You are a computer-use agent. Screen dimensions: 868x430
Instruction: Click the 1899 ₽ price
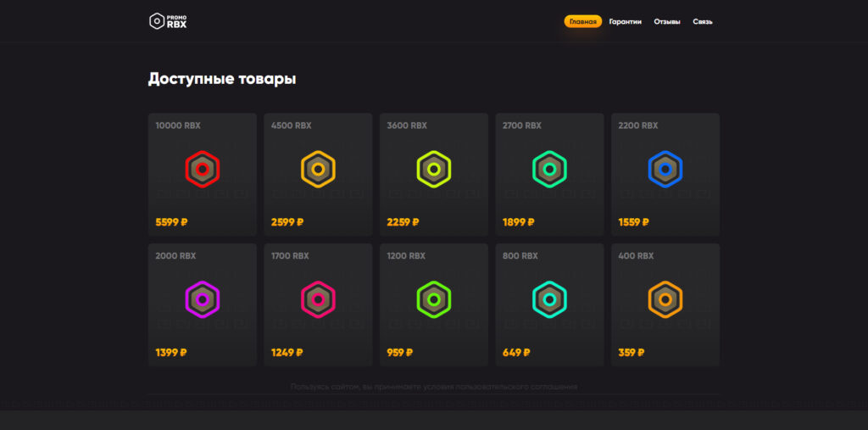coord(519,222)
